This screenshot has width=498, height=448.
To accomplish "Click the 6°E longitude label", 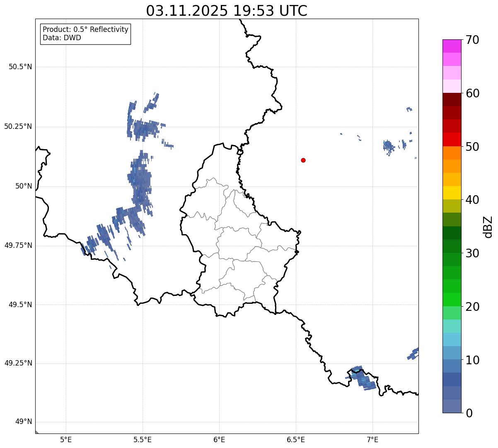I will pyautogui.click(x=219, y=440).
